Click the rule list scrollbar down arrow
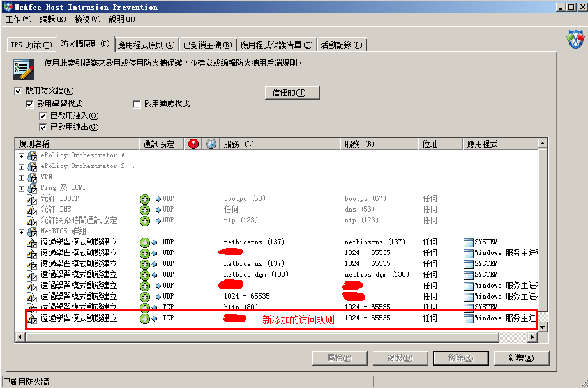 (x=543, y=327)
